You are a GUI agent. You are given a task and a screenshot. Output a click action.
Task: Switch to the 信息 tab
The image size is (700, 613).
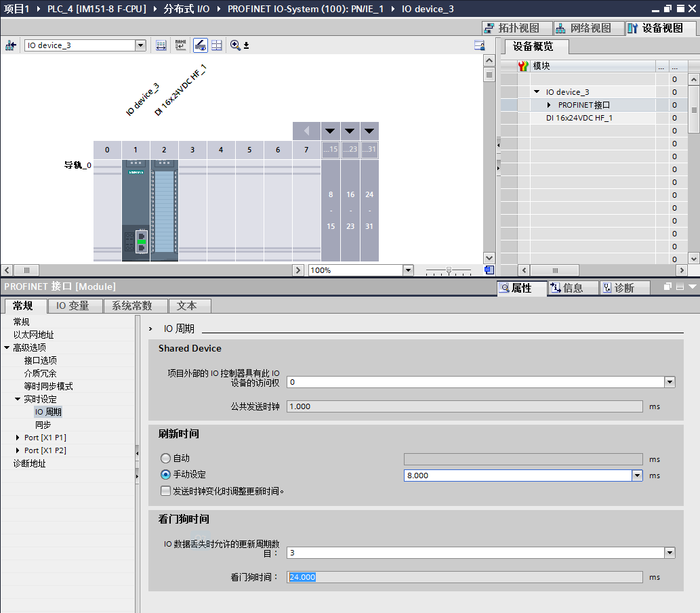(573, 288)
